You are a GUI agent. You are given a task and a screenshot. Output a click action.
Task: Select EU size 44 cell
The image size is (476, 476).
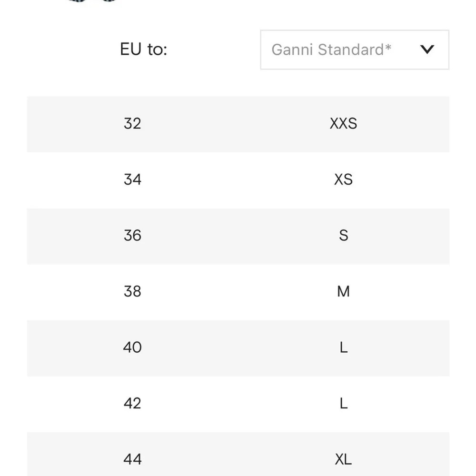pos(132,459)
